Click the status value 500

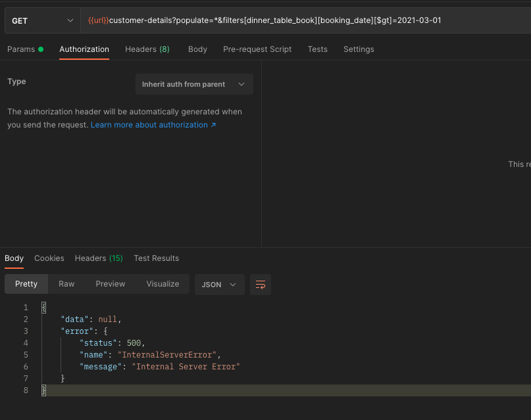click(134, 343)
